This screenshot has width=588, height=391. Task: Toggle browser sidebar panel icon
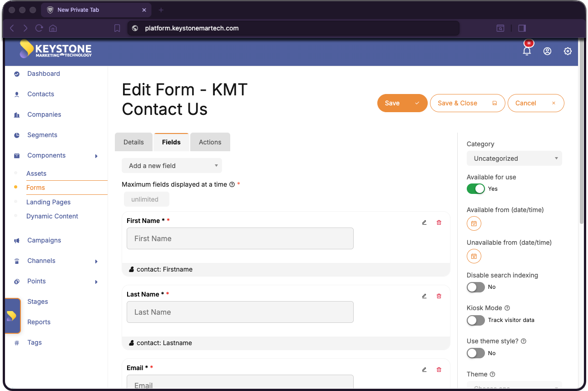pos(522,28)
